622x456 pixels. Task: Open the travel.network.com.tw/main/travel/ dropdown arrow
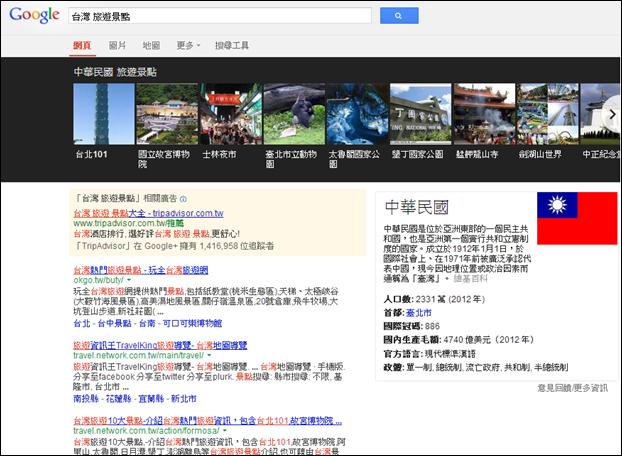pos(209,356)
